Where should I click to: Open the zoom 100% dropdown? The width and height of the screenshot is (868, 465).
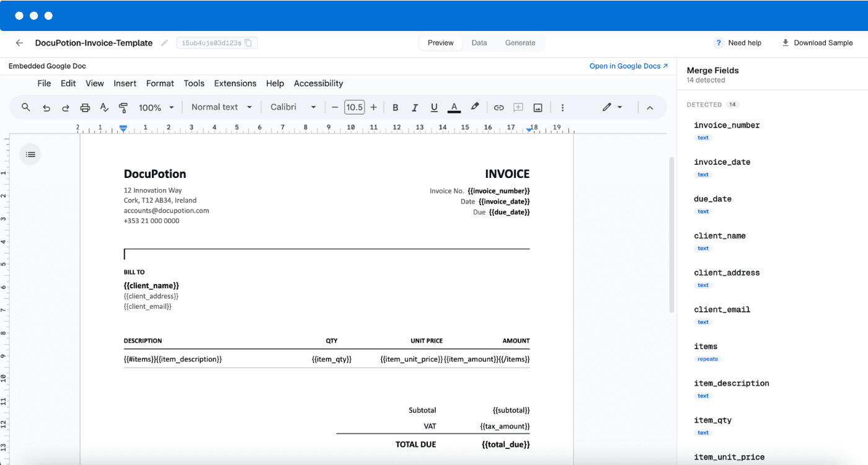click(156, 107)
